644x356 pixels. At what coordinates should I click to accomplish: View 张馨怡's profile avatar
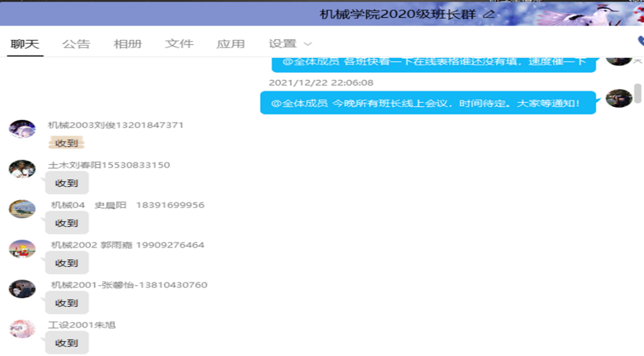click(x=22, y=288)
